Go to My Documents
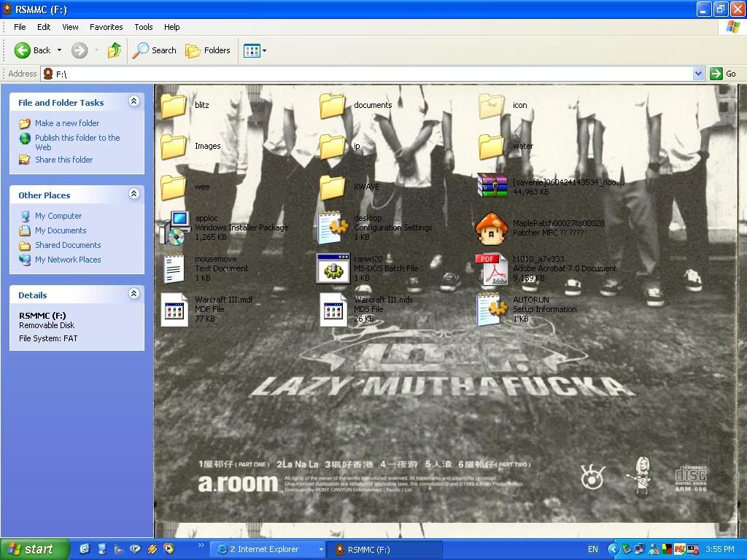Viewport: 747px width, 560px height. point(61,230)
